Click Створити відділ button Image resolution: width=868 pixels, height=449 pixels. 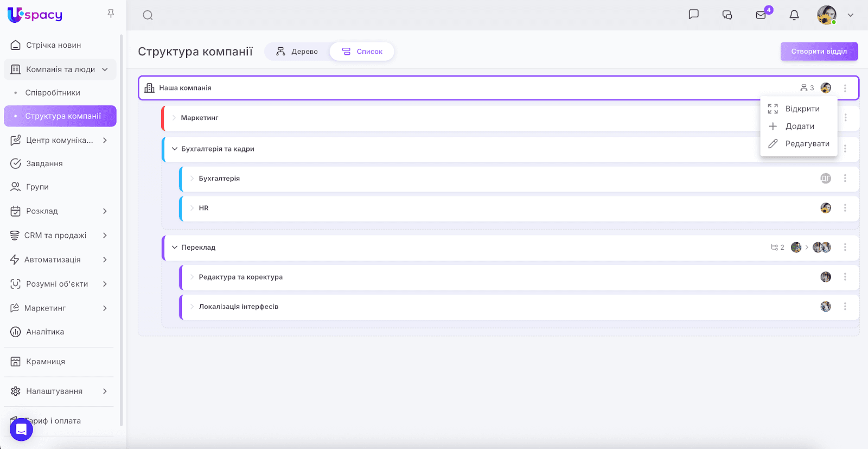pos(819,52)
